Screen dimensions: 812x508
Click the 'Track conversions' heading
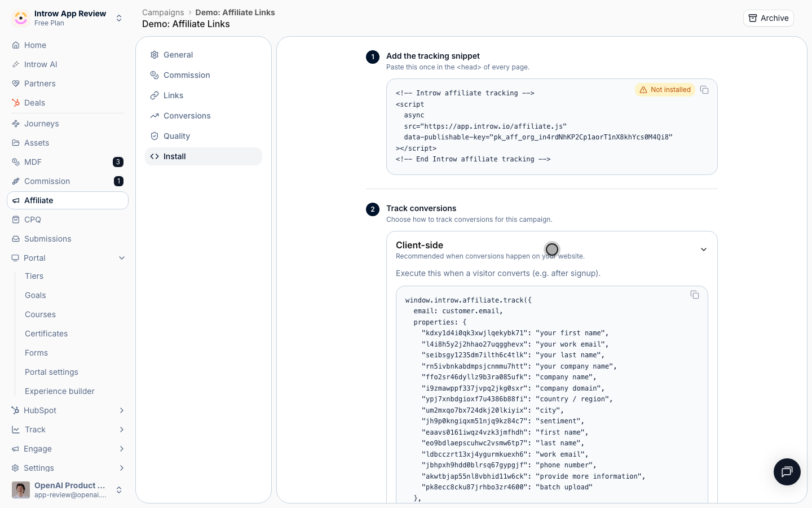pyautogui.click(x=421, y=208)
